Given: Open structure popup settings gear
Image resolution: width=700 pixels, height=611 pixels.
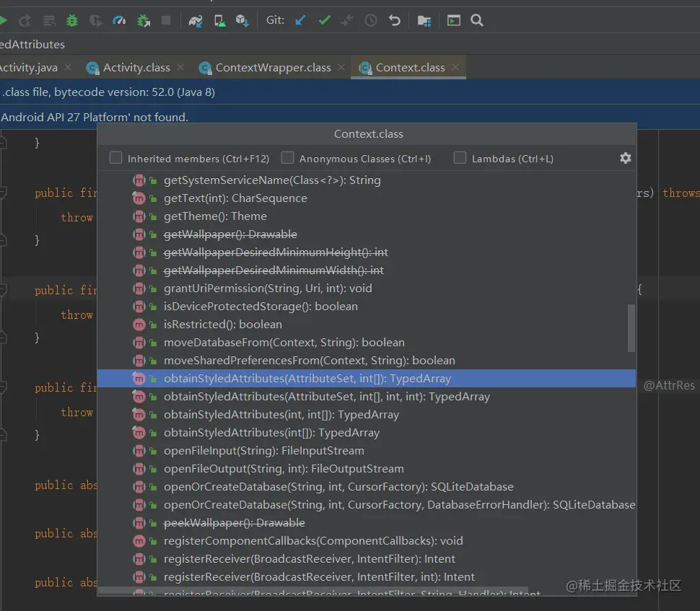Looking at the screenshot, I should tap(625, 158).
